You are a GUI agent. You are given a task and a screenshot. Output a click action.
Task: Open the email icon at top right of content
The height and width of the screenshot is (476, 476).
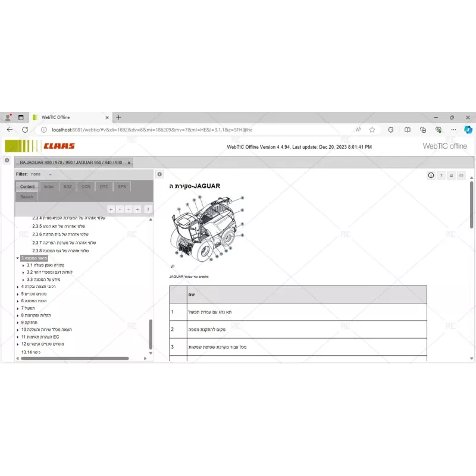pos(462,174)
